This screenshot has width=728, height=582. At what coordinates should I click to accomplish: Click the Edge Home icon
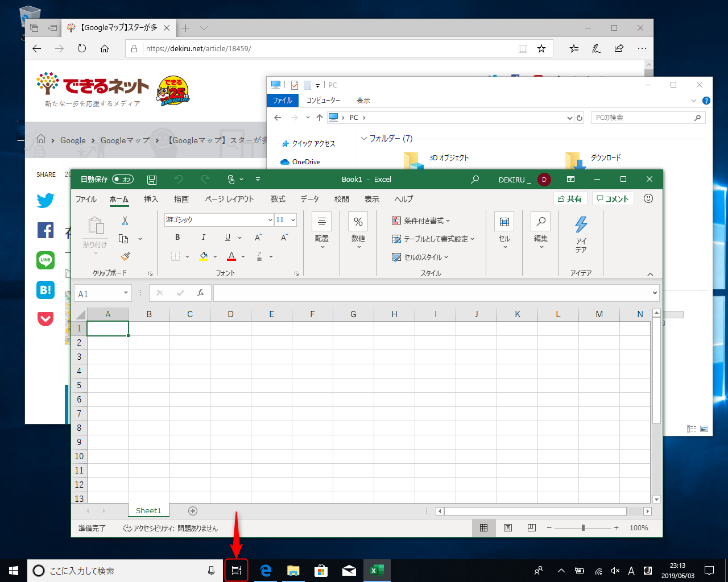coord(105,48)
